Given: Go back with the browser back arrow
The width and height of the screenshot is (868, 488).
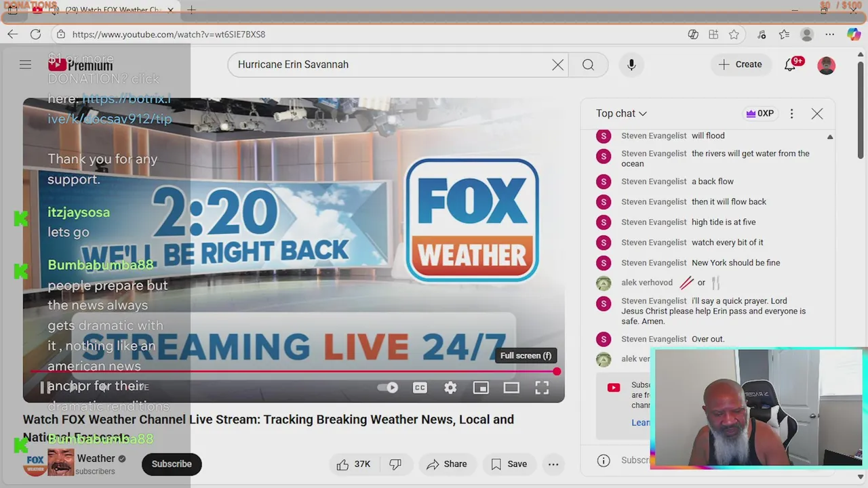Looking at the screenshot, I should click(13, 34).
